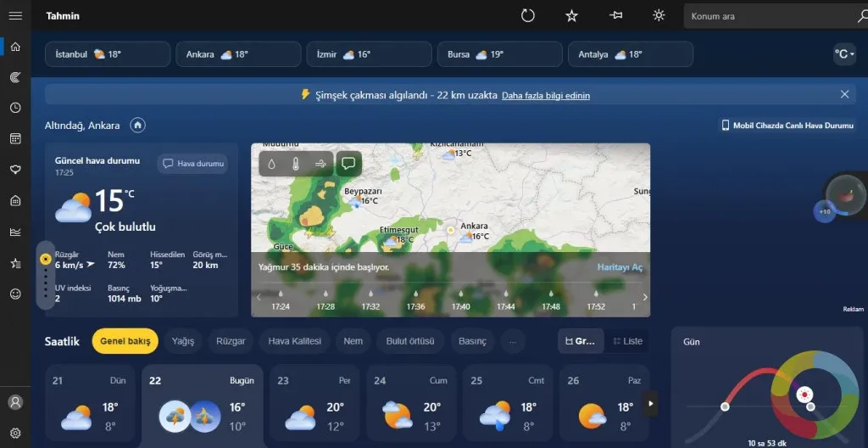
Task: Toggle the map's speech bubble layer button
Action: click(x=348, y=164)
